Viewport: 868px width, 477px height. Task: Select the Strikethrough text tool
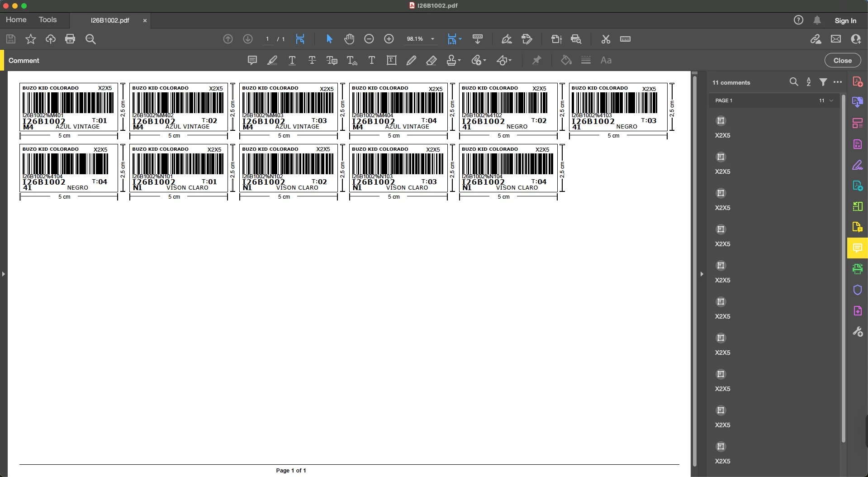tap(312, 60)
